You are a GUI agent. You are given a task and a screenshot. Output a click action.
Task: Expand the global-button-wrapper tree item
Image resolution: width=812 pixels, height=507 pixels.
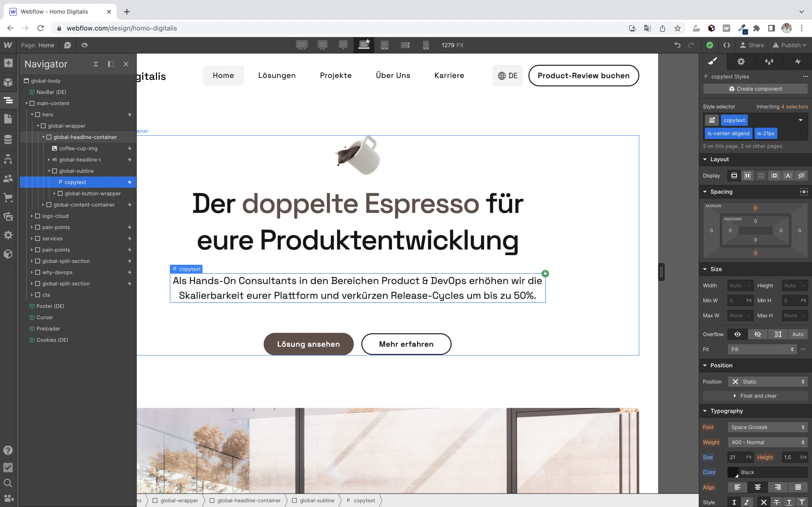(55, 193)
